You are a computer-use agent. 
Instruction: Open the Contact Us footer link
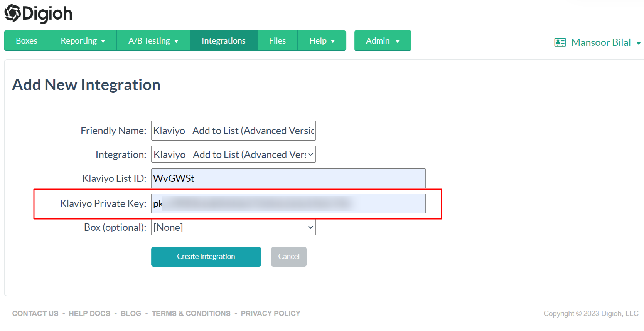(x=35, y=313)
